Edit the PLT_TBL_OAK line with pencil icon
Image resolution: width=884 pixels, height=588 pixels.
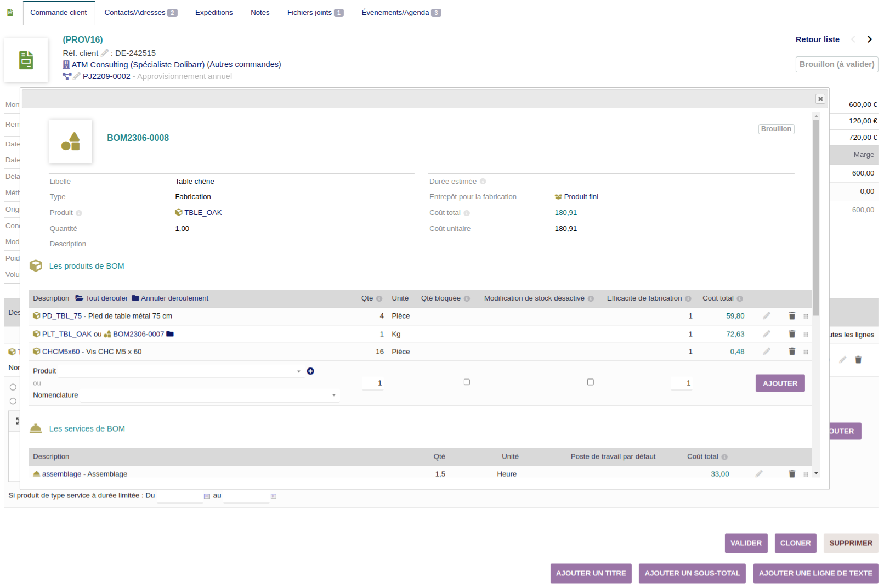pyautogui.click(x=767, y=334)
